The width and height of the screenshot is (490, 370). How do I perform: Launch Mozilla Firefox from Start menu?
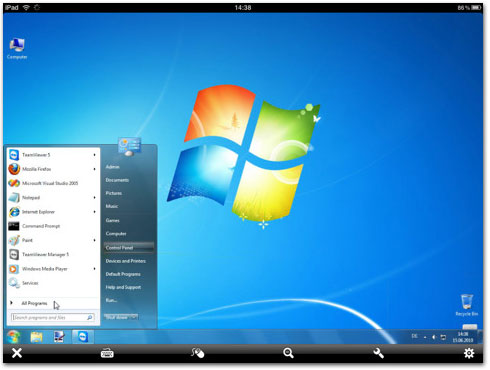53,169
